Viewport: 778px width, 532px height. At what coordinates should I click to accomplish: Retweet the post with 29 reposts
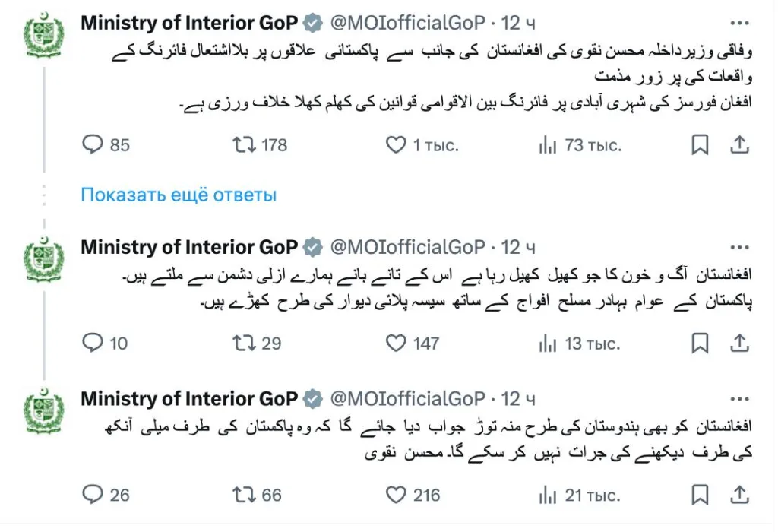tap(244, 344)
